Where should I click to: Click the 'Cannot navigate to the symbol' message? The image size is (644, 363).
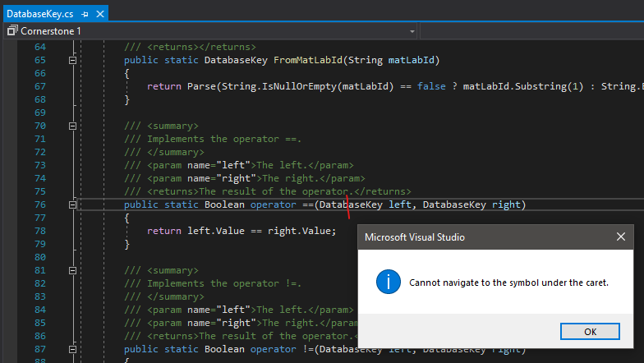point(508,283)
